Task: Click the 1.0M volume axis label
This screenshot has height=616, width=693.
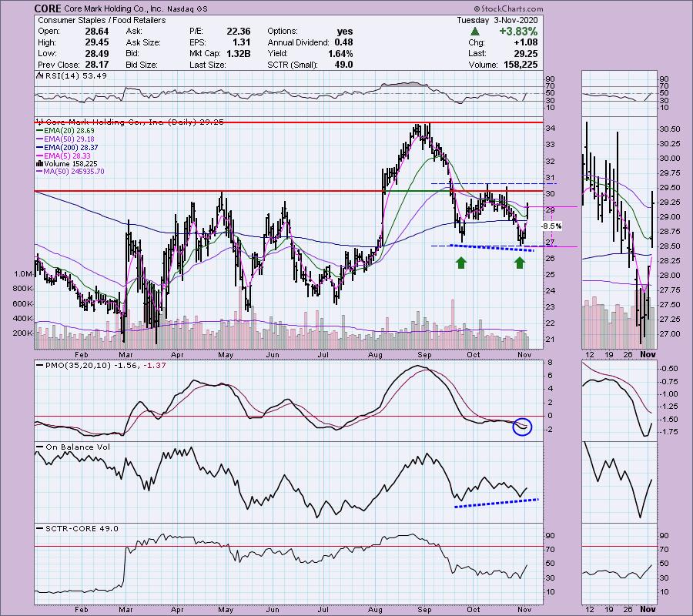Action: click(23, 274)
